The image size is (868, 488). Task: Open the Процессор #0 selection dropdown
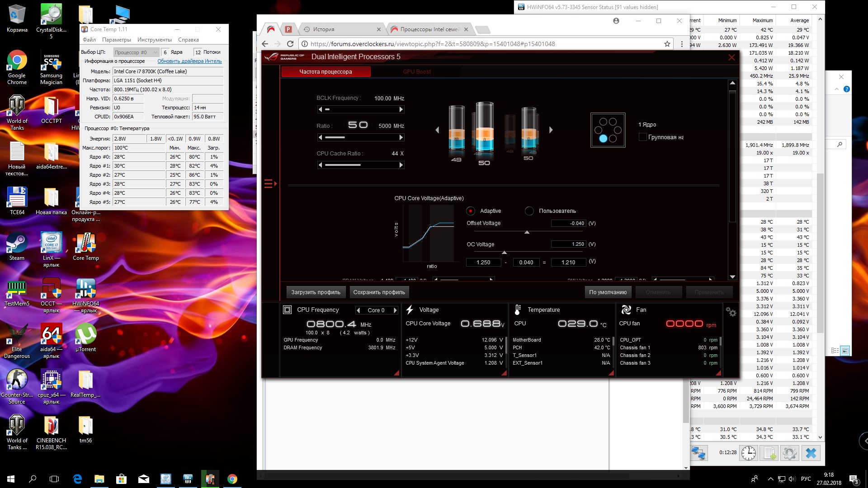(x=136, y=52)
